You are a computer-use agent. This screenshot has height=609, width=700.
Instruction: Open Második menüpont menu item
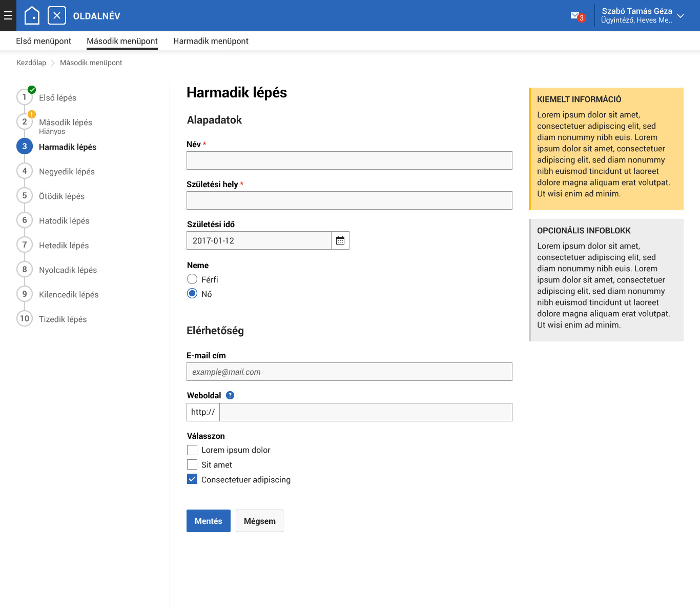coord(122,41)
